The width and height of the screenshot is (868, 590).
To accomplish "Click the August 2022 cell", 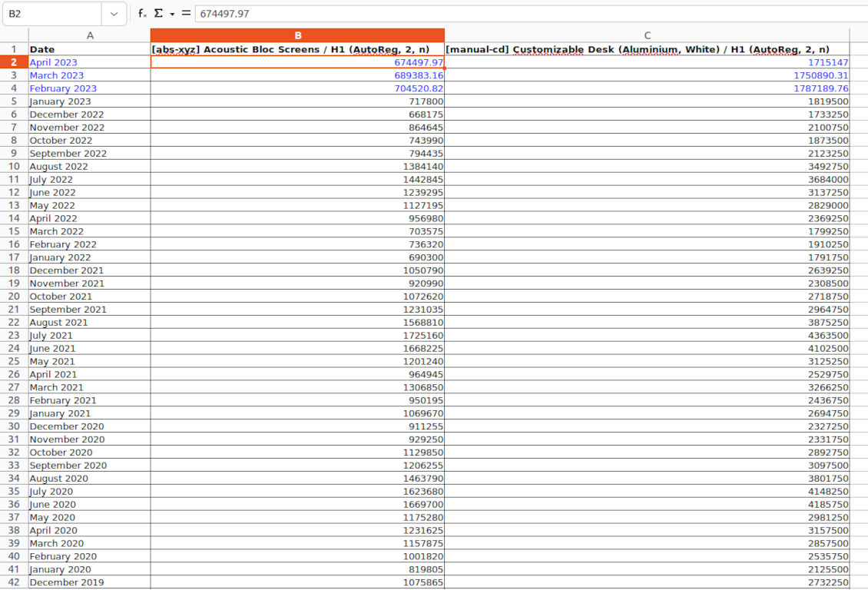I will click(x=90, y=166).
